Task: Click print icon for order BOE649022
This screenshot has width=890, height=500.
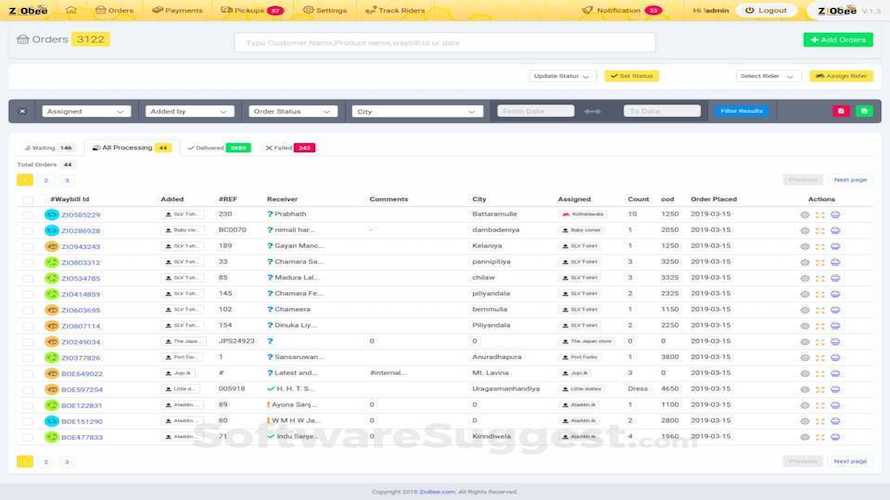Action: pyautogui.click(x=835, y=374)
